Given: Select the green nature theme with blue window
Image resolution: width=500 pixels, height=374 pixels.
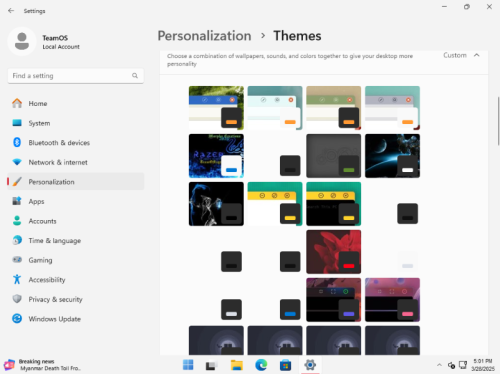Looking at the screenshot, I should (216, 108).
